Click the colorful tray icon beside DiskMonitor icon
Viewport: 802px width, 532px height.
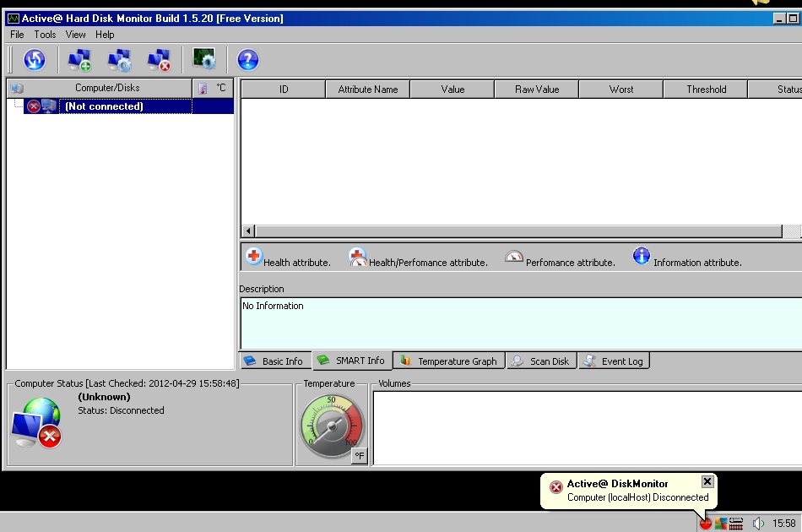pyautogui.click(x=721, y=524)
